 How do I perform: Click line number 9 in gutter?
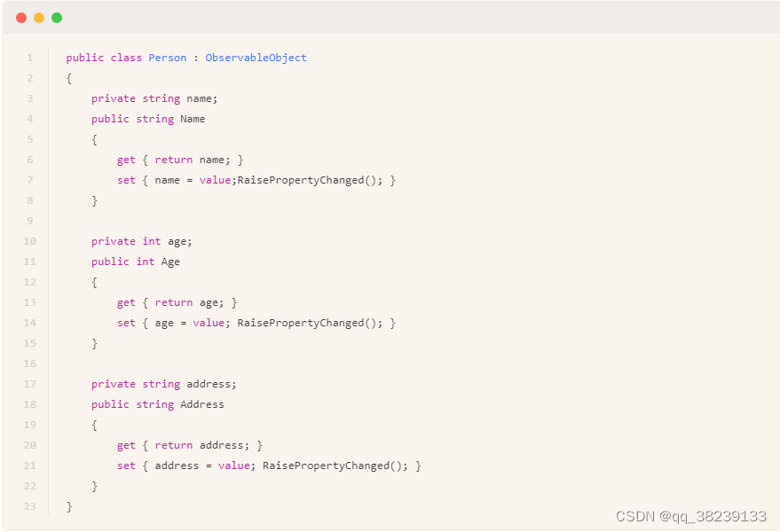coord(30,221)
